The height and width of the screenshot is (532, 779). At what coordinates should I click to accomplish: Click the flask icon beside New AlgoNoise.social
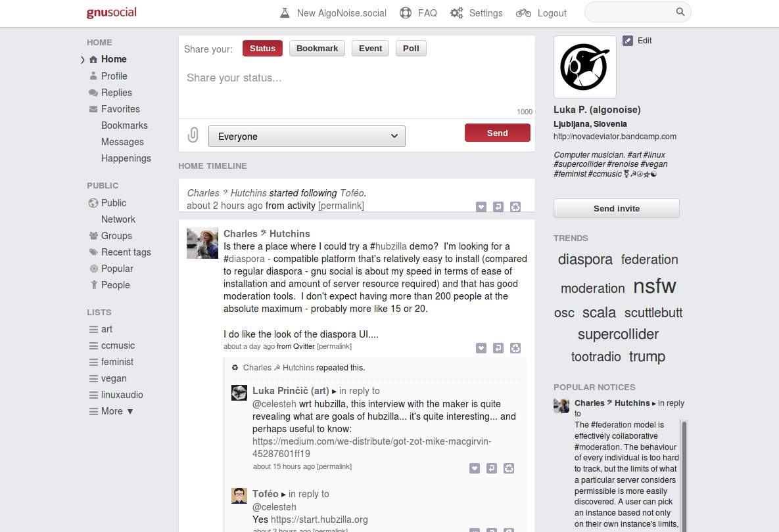coord(285,13)
